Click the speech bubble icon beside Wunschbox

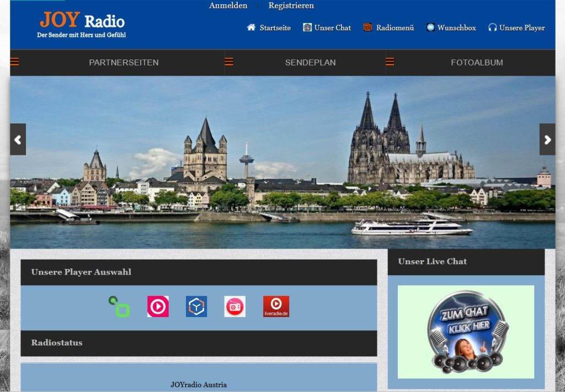click(x=430, y=28)
